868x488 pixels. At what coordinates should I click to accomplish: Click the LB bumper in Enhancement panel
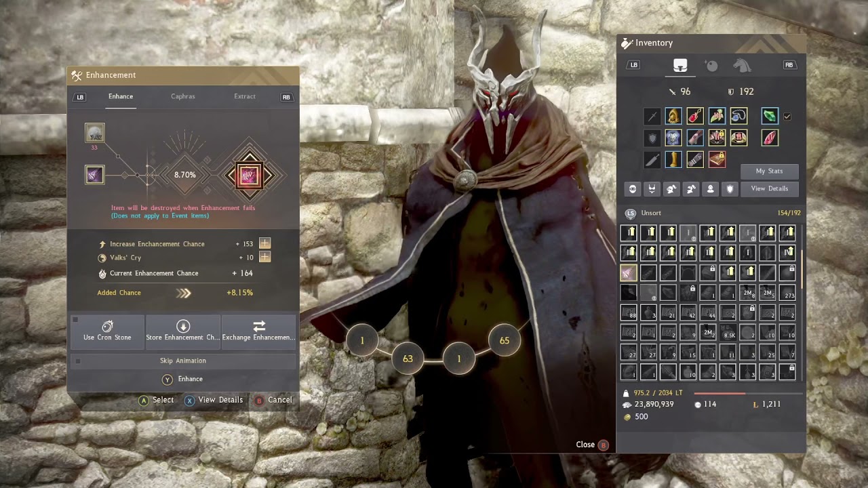[80, 97]
